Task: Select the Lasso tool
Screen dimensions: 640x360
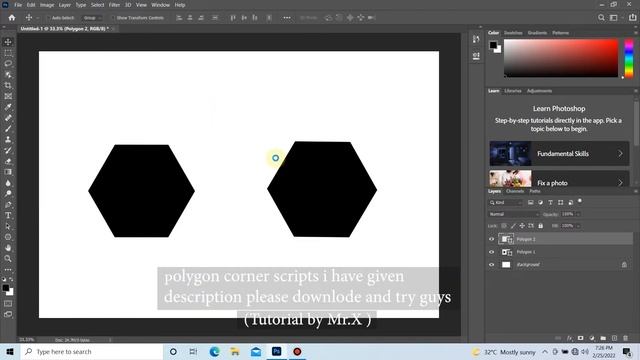Action: (x=8, y=64)
